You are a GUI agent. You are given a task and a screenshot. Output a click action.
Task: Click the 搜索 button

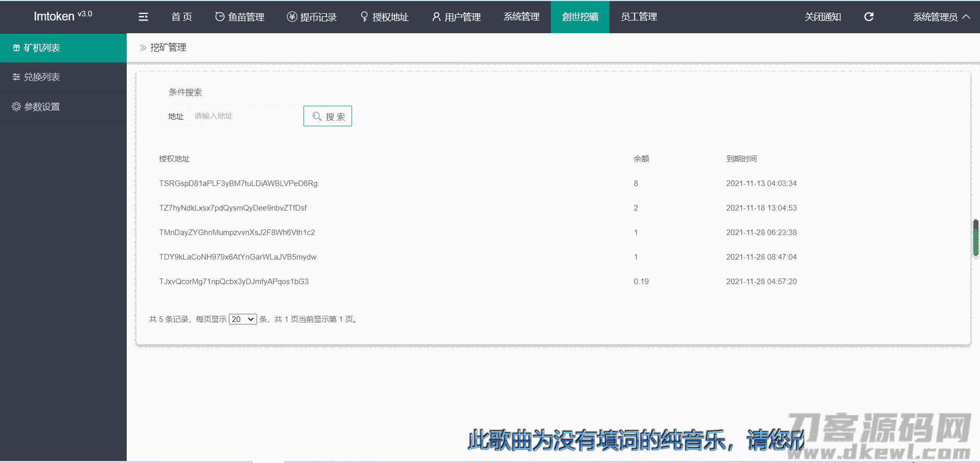click(328, 116)
